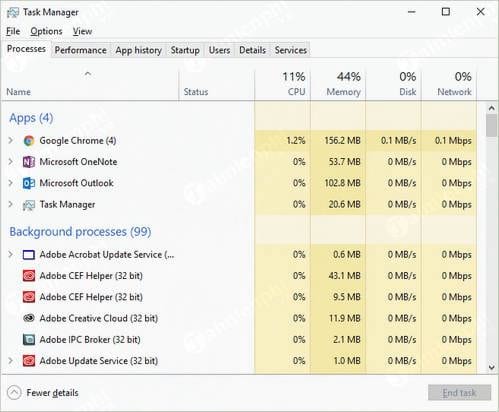This screenshot has width=499, height=412.
Task: Click the Adobe CEF Helper icon using 43.1 MB
Action: 29,276
